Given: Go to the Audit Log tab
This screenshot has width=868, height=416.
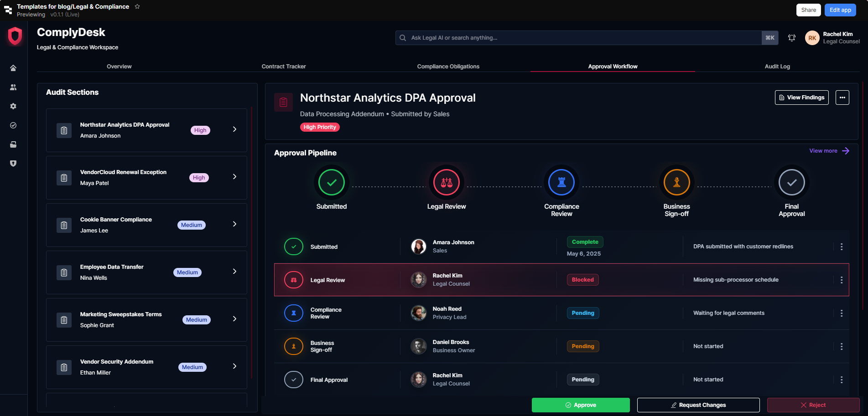Looking at the screenshot, I should (777, 67).
